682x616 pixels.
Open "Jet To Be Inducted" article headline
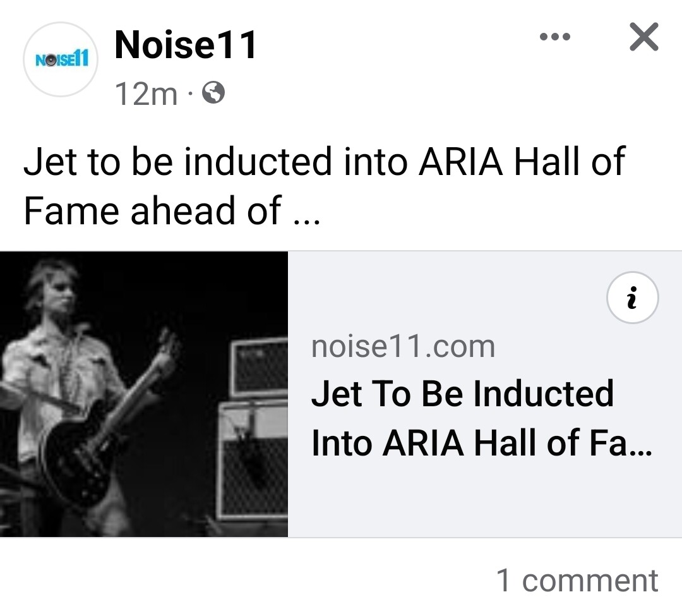coord(462,393)
